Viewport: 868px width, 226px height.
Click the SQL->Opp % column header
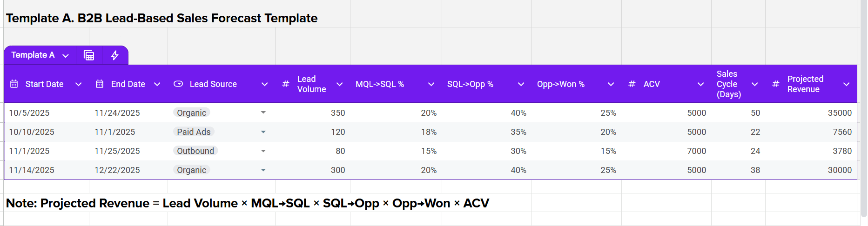pyautogui.click(x=470, y=84)
